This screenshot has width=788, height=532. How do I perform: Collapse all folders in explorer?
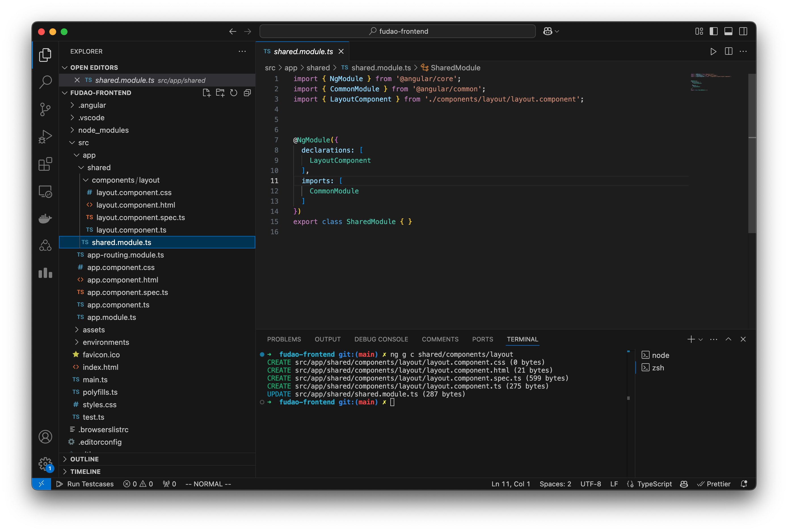pyautogui.click(x=247, y=93)
